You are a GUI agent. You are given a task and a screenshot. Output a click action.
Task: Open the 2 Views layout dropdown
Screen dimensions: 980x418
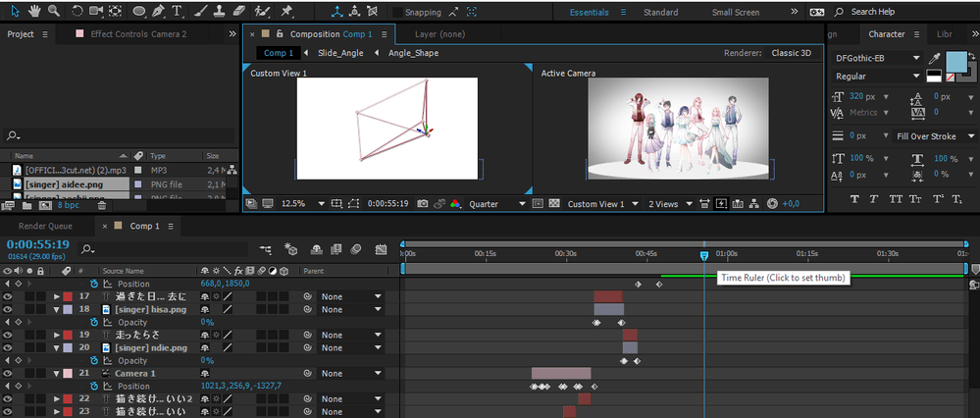coord(670,204)
